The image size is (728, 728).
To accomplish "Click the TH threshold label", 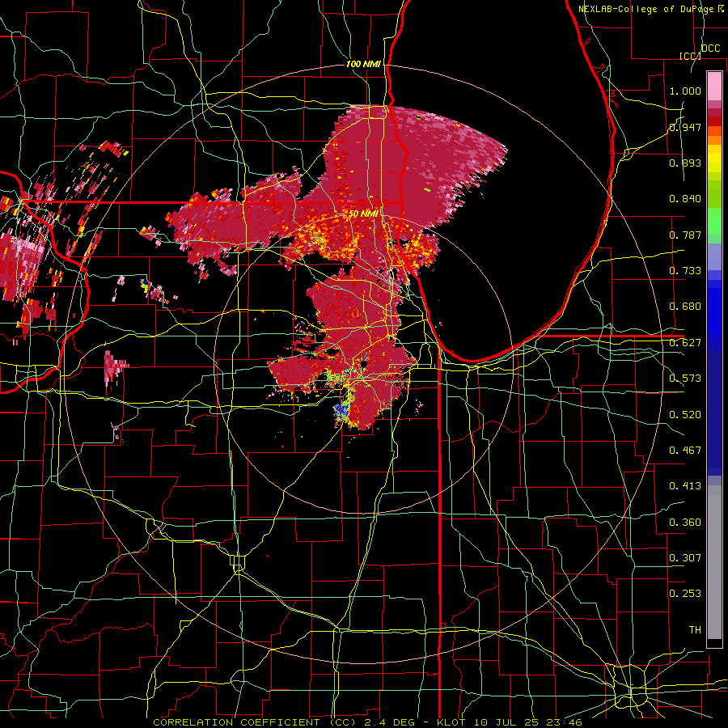I will pos(695,630).
